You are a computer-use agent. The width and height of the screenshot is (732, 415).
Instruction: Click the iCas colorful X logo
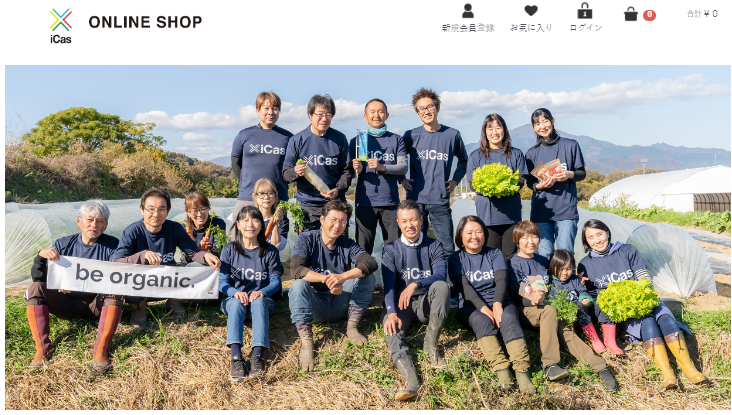(x=61, y=20)
